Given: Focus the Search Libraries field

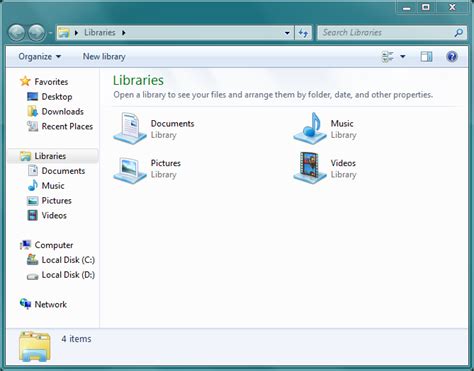Looking at the screenshot, I should coord(392,33).
